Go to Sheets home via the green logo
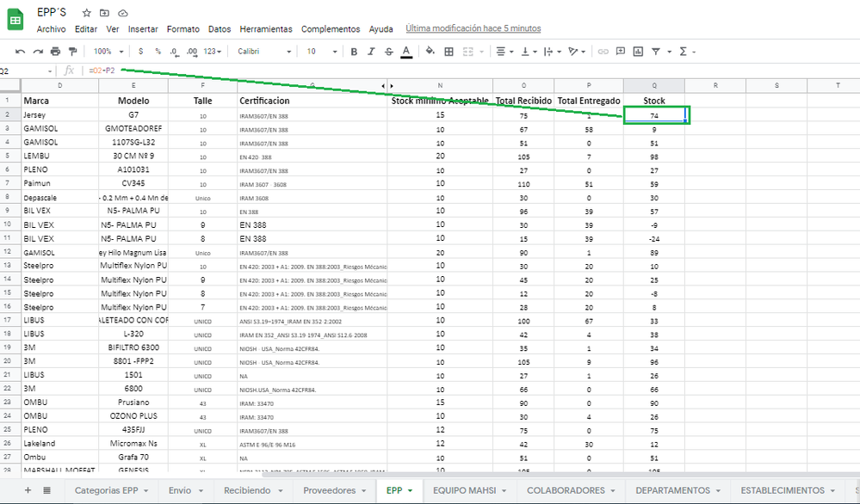This screenshot has height=504, width=860. pyautogui.click(x=15, y=21)
